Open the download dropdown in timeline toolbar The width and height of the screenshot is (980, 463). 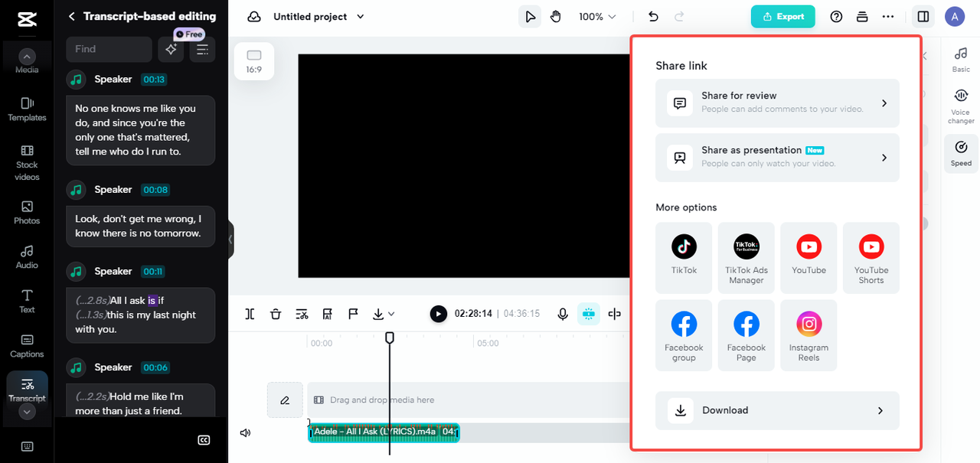(x=384, y=314)
